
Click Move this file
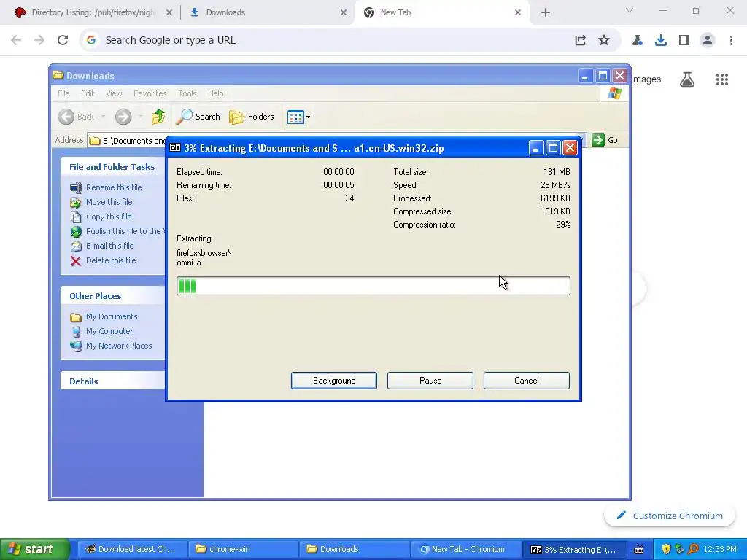pyautogui.click(x=109, y=202)
